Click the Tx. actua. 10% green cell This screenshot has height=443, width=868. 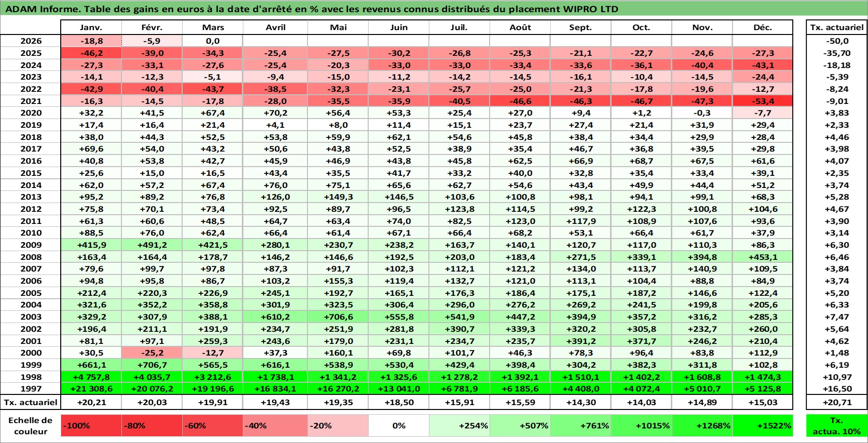[836, 426]
